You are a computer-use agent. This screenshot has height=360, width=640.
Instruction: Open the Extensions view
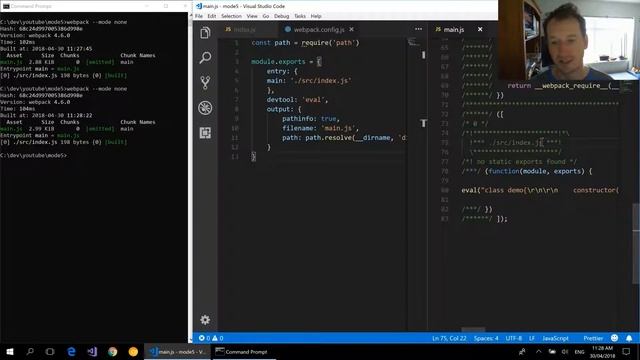coord(205,133)
